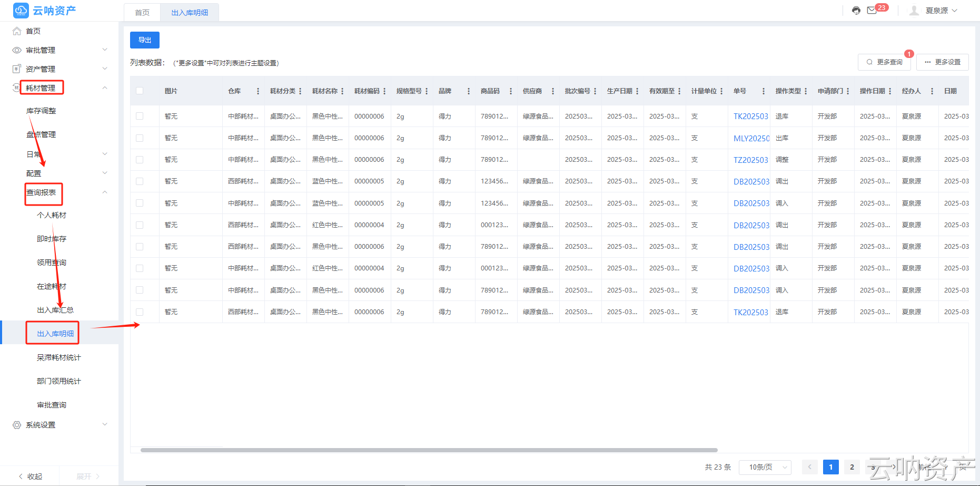Check the 蓝色中性 row marked 调出
Image resolution: width=980 pixels, height=486 pixels.
coord(140,181)
